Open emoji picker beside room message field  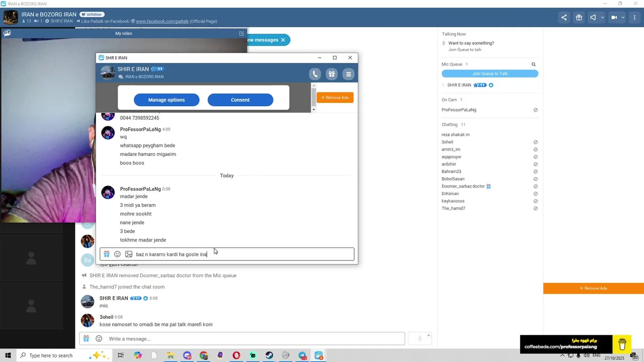point(99,339)
